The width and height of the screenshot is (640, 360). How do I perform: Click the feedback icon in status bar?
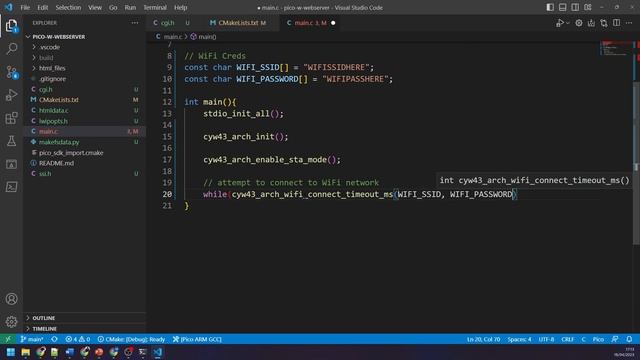(x=615, y=339)
